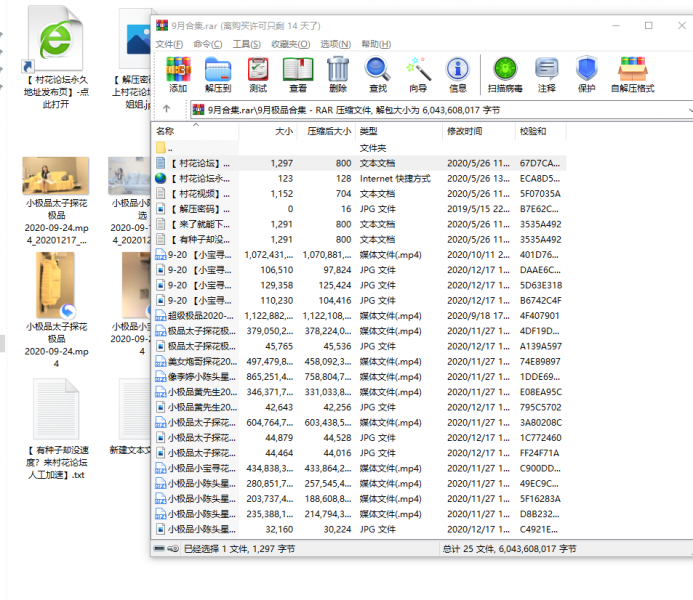Open the 工具(S) menu
Image resolution: width=693 pixels, height=600 pixels.
click(x=246, y=44)
